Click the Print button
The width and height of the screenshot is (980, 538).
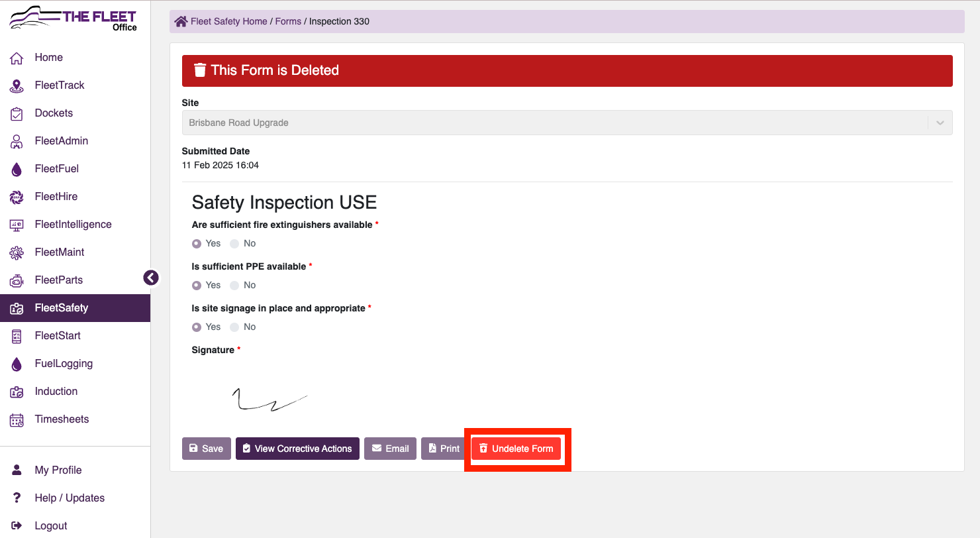[444, 449]
